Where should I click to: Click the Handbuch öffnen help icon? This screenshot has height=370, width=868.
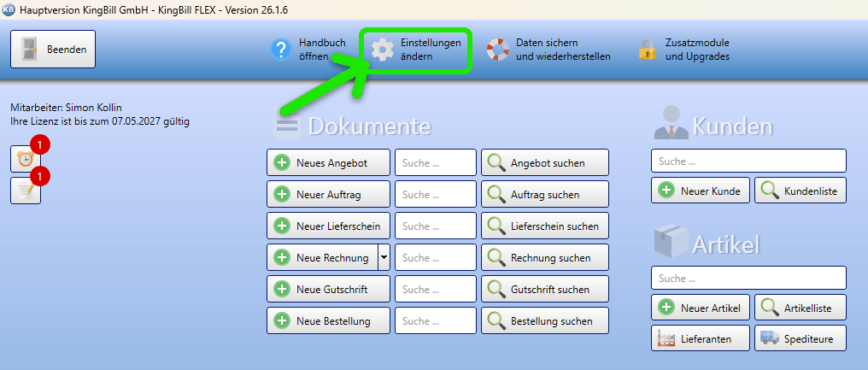pyautogui.click(x=281, y=50)
